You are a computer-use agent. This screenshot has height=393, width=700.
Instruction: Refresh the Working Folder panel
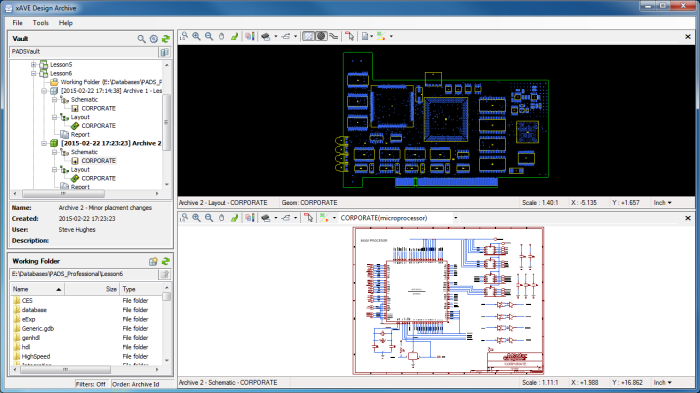click(x=166, y=261)
